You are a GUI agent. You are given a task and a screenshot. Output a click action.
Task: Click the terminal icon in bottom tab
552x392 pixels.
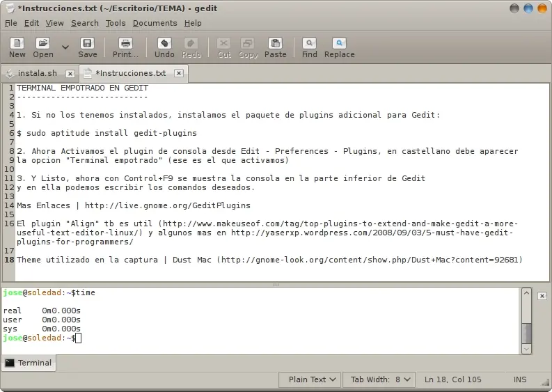pos(10,363)
